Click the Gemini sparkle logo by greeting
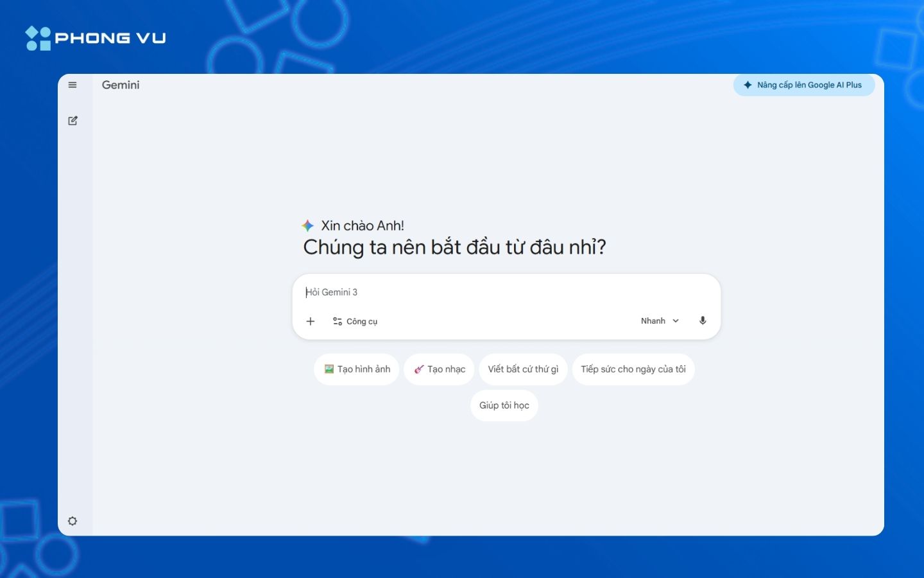Image resolution: width=924 pixels, height=578 pixels. coord(308,225)
